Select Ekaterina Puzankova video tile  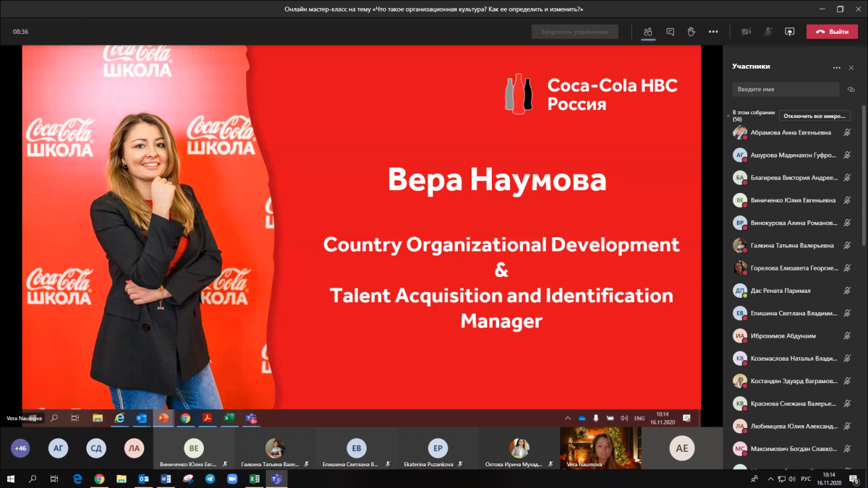click(438, 448)
